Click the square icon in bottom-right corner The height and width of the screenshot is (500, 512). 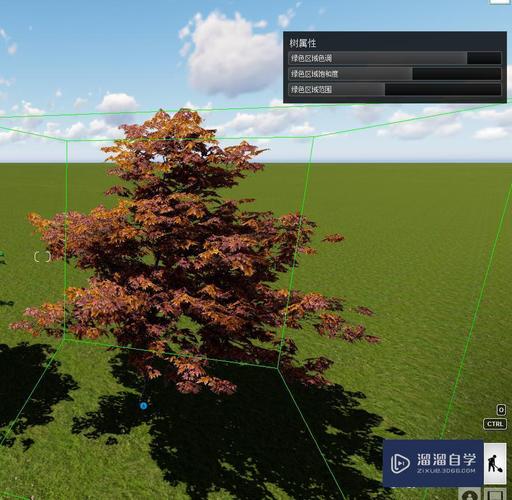(x=495, y=494)
